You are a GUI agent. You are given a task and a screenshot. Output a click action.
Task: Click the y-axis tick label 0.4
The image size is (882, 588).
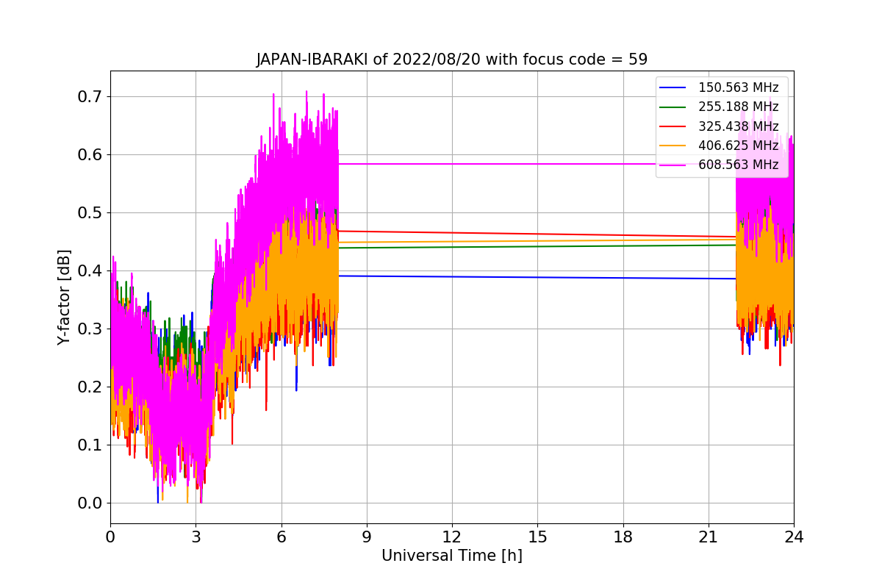pyautogui.click(x=90, y=271)
